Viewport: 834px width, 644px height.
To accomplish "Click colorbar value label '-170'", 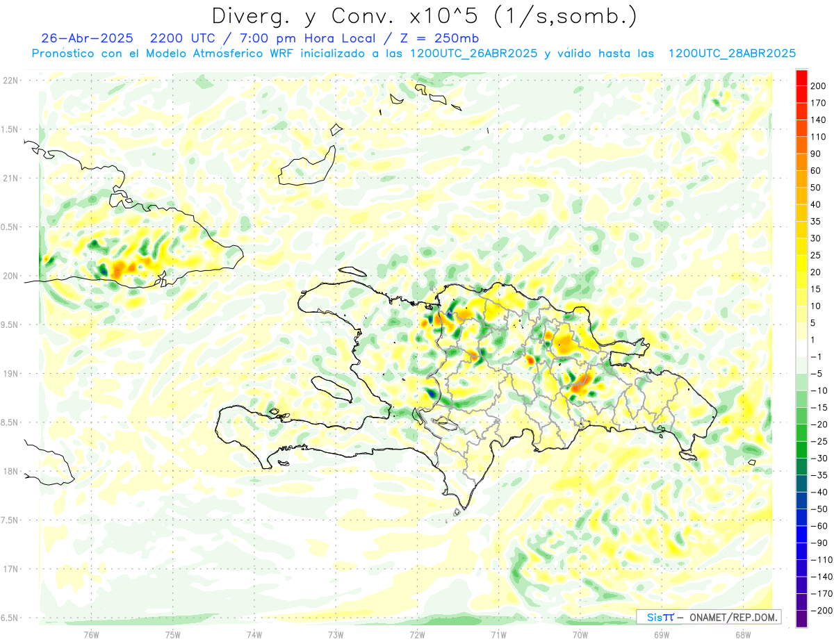I will 822,594.
